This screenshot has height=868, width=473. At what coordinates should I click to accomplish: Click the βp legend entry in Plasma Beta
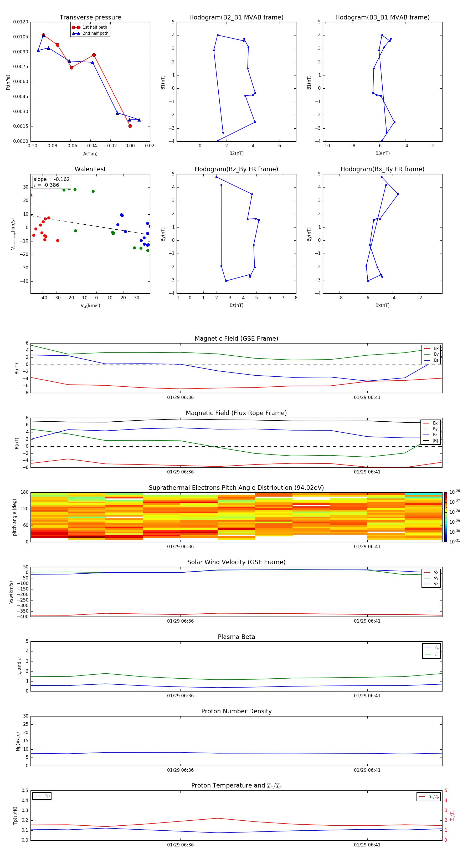[431, 647]
